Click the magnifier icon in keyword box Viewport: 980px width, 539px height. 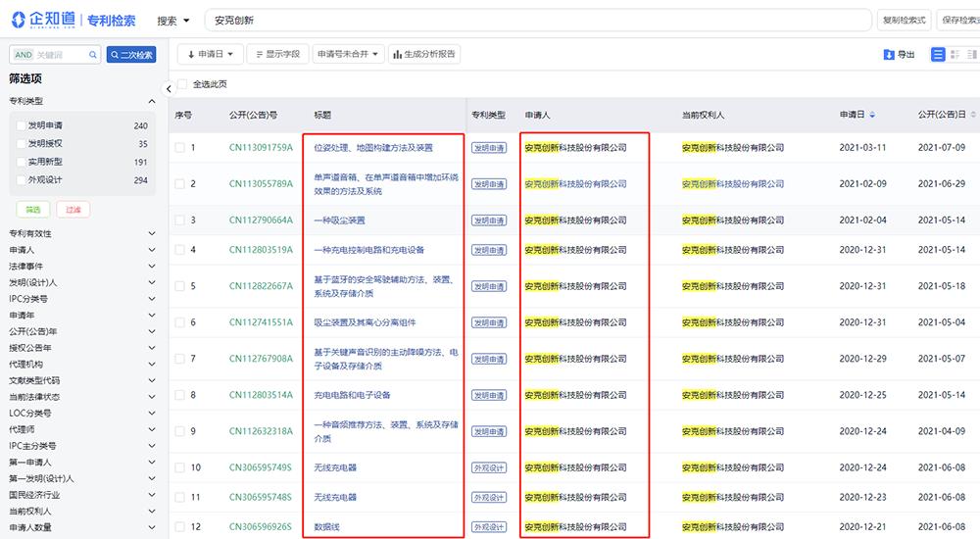(92, 55)
